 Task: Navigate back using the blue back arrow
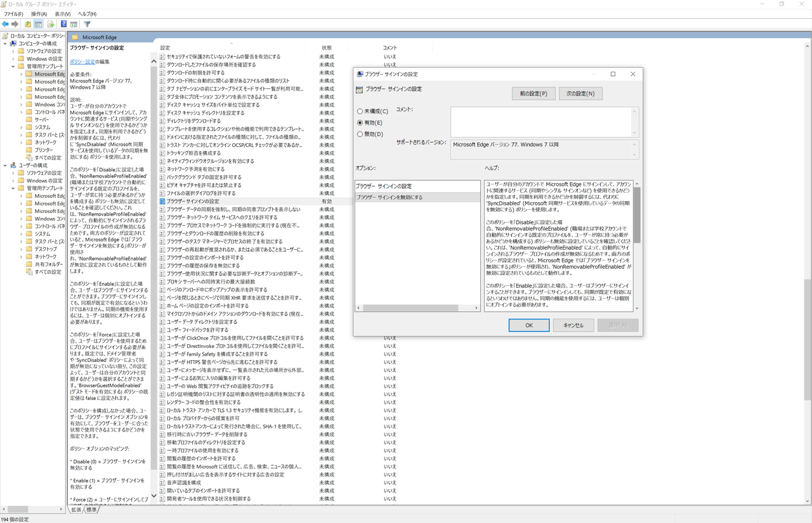tap(5, 23)
